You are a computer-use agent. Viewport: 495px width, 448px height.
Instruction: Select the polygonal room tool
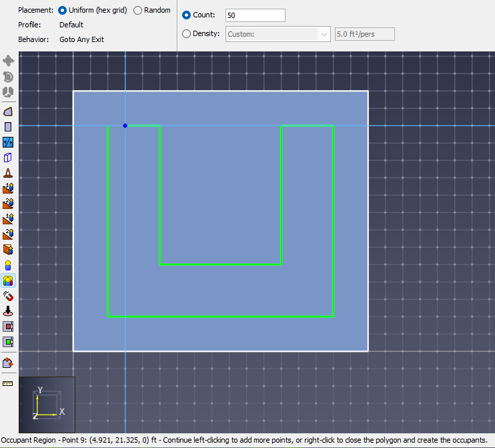(8, 112)
